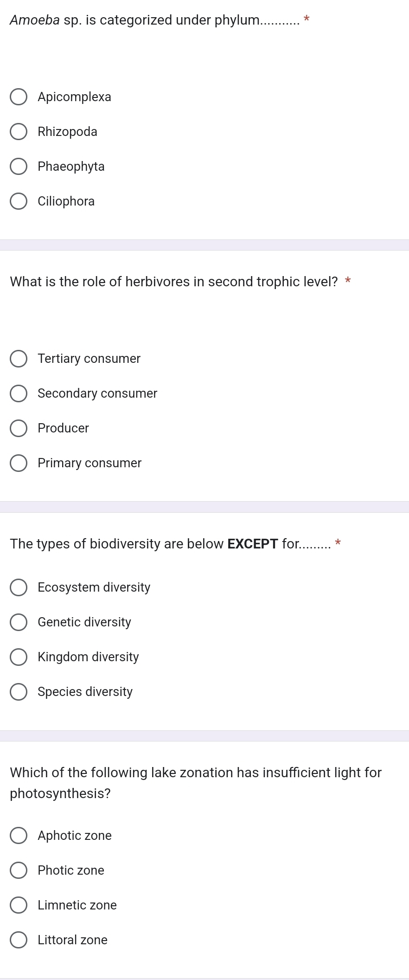Select Aphotic zone radio button
This screenshot has width=409, height=980.
[x=19, y=836]
